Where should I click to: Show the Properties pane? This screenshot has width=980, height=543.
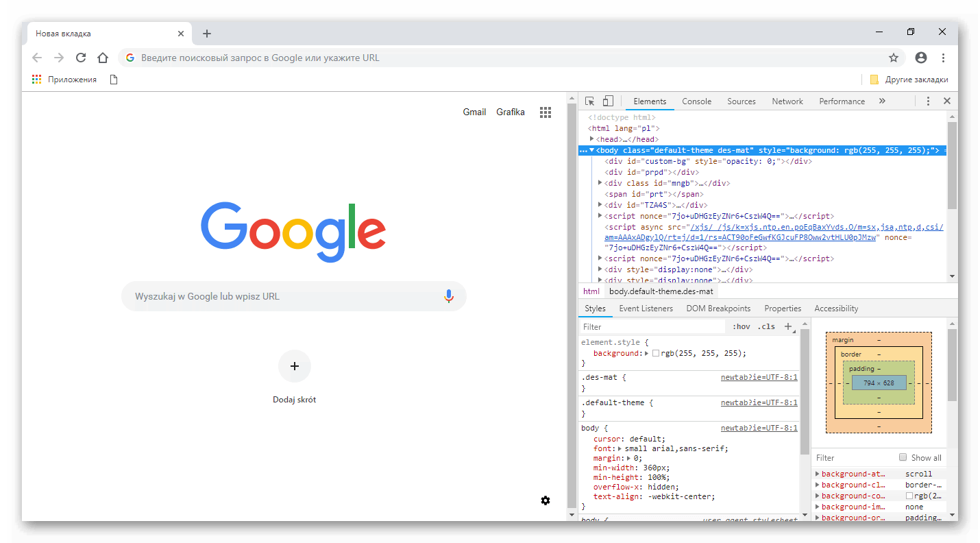tap(783, 309)
